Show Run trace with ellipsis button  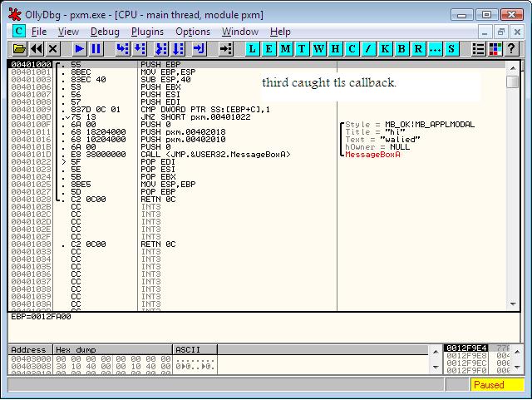(435, 49)
